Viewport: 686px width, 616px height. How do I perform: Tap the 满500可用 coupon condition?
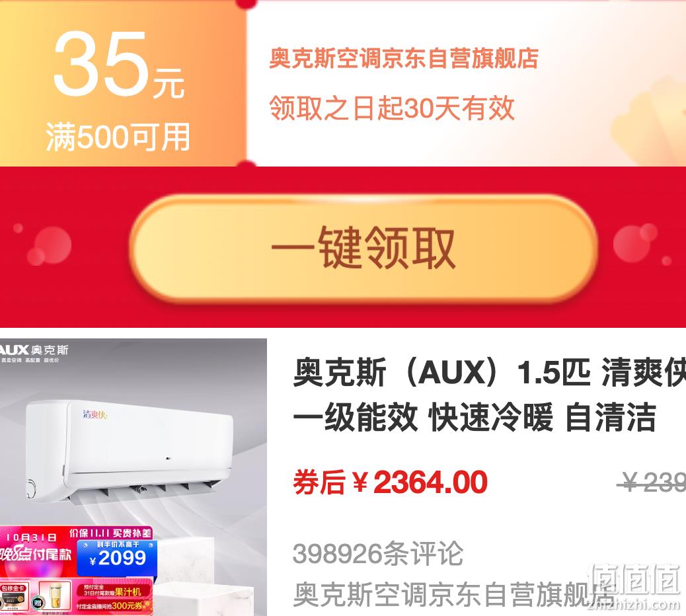pyautogui.click(x=118, y=137)
